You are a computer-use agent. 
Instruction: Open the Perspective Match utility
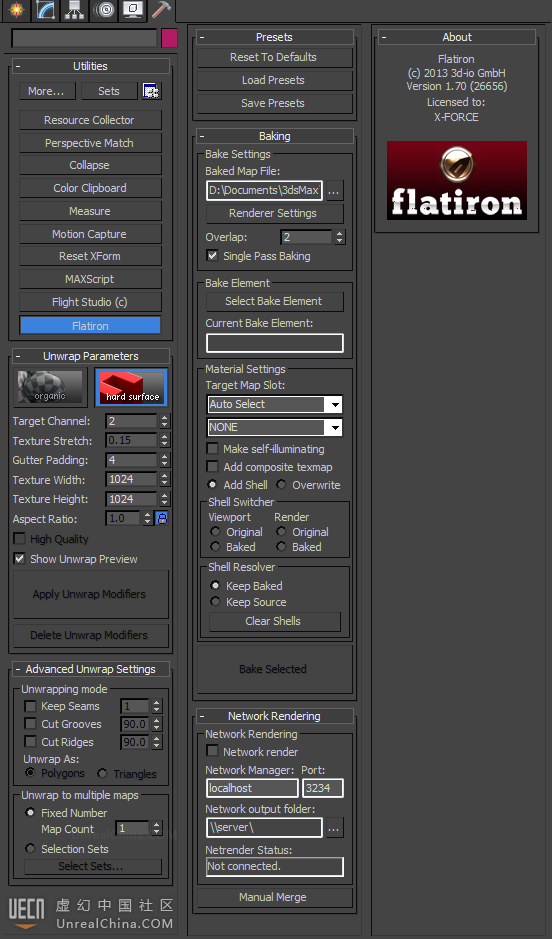click(x=90, y=143)
